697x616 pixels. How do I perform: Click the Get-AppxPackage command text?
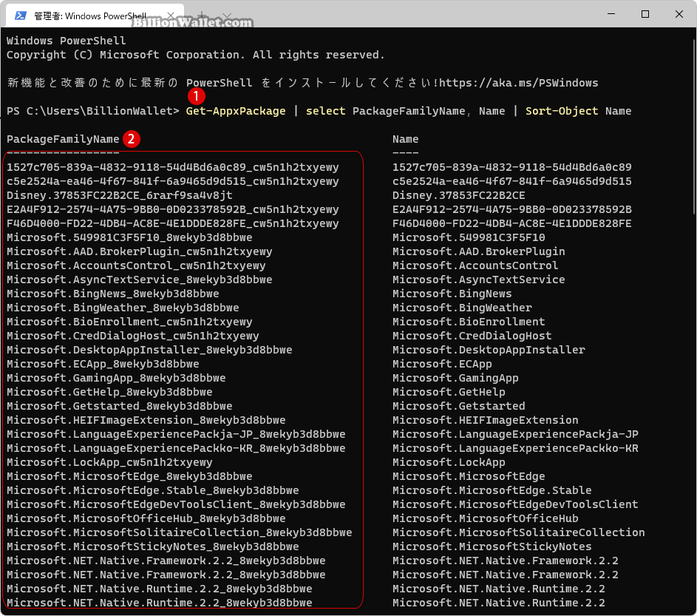coord(236,111)
